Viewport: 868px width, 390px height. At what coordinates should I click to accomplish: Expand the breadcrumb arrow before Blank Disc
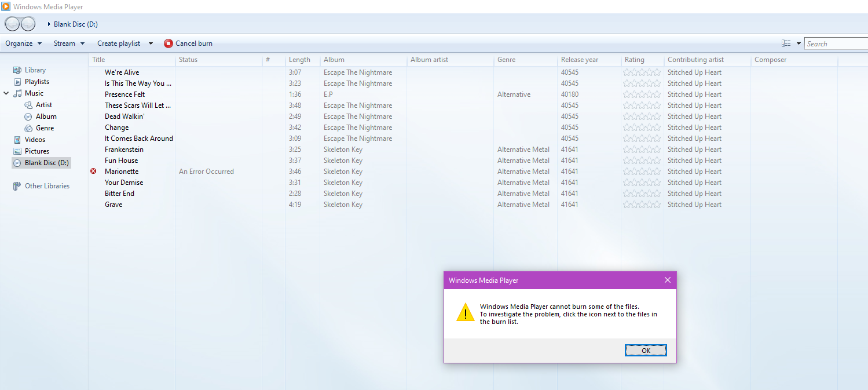pos(49,24)
